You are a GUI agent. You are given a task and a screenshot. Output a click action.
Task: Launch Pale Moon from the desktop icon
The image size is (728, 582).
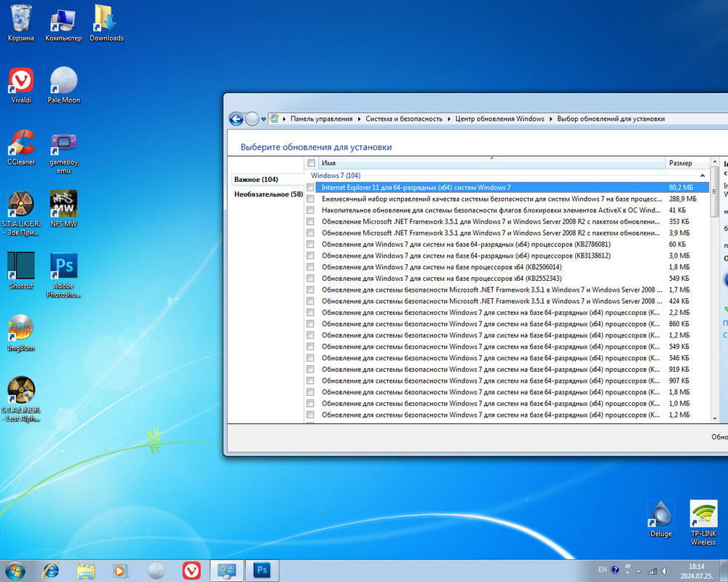(x=63, y=85)
